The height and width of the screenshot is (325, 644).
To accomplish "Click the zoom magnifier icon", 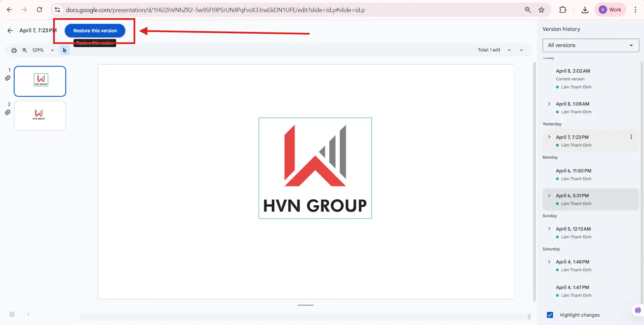I will pyautogui.click(x=25, y=50).
